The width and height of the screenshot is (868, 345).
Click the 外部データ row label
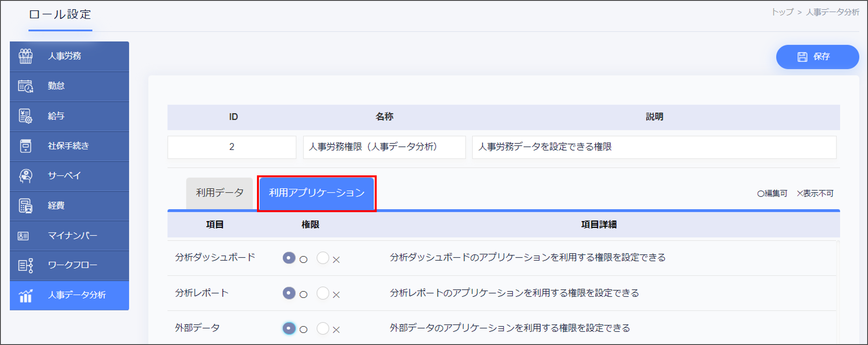click(x=198, y=328)
